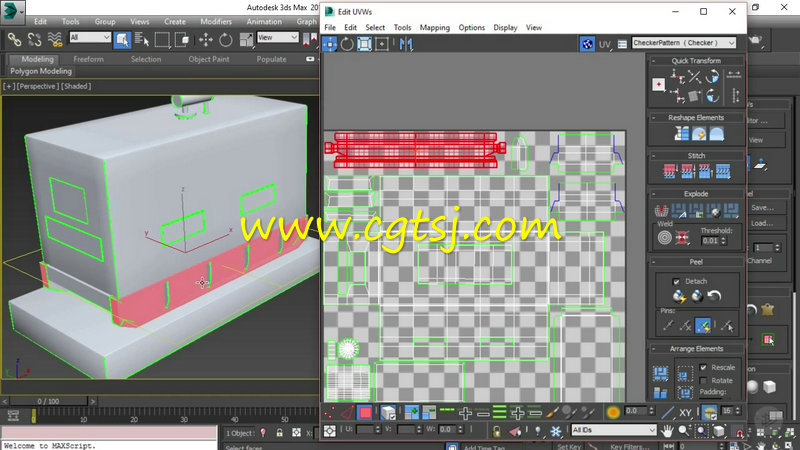This screenshot has width=800, height=450.
Task: Collapse the Reshape Elements rollout
Action: pyautogui.click(x=653, y=118)
